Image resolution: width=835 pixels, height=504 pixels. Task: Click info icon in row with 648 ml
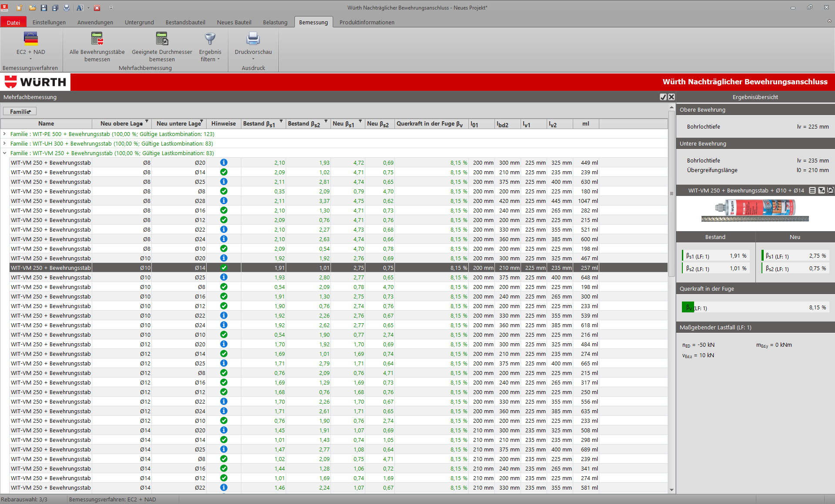pos(224,277)
